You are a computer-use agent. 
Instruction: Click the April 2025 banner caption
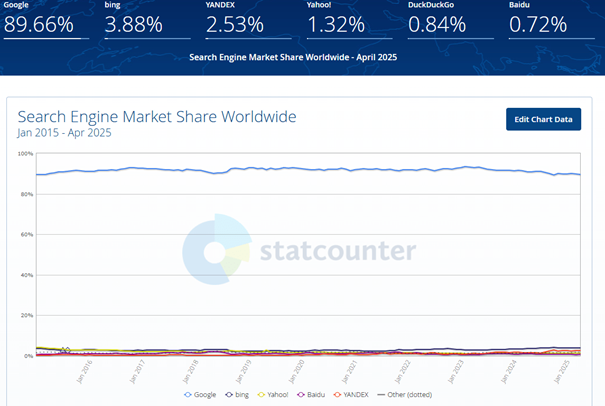click(x=293, y=57)
